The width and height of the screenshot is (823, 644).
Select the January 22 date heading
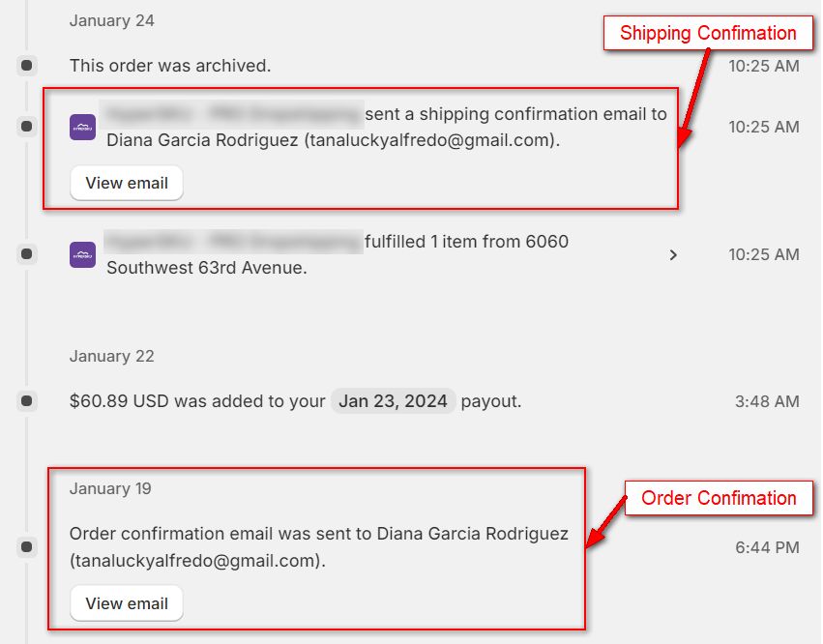(111, 356)
